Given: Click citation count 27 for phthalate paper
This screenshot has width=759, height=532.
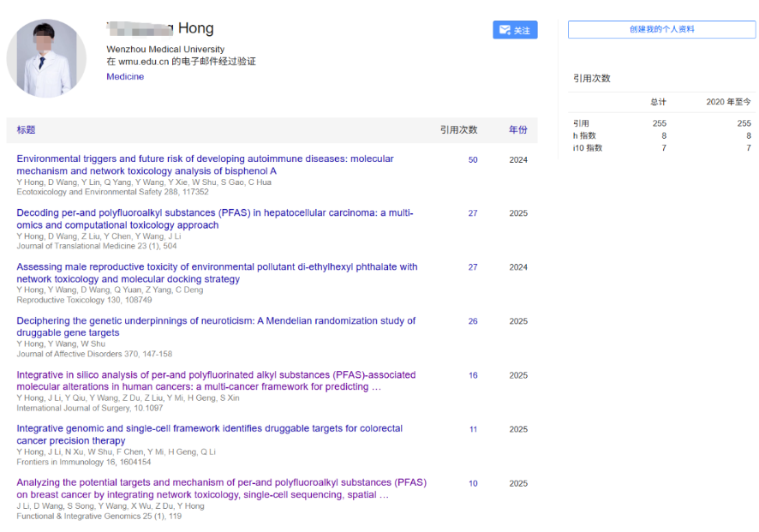Looking at the screenshot, I should click(473, 267).
